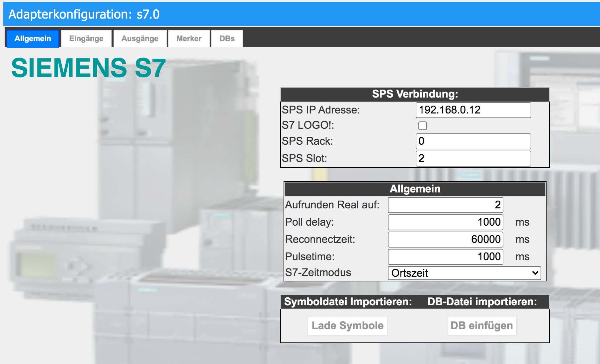The width and height of the screenshot is (600, 364).
Task: Click the SPS Rack label
Action: [x=307, y=141]
